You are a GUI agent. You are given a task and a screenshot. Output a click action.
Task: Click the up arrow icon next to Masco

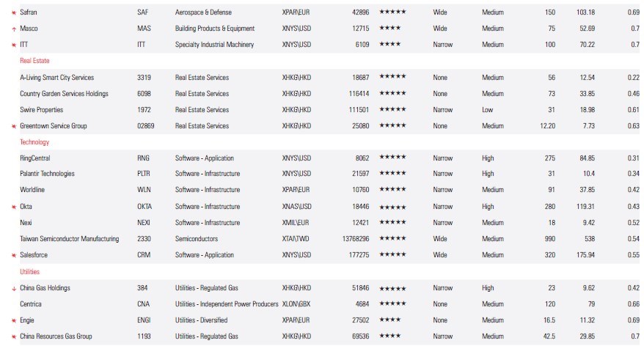pyautogui.click(x=14, y=29)
